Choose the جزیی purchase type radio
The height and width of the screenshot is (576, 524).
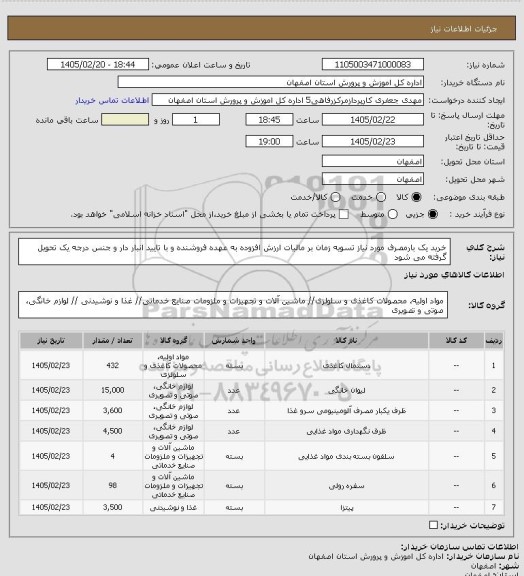[x=433, y=214]
